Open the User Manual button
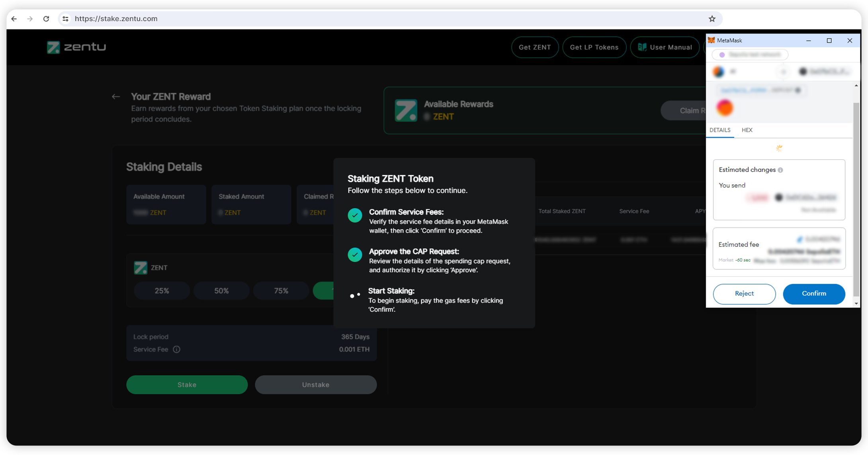The width and height of the screenshot is (868, 455). point(665,47)
